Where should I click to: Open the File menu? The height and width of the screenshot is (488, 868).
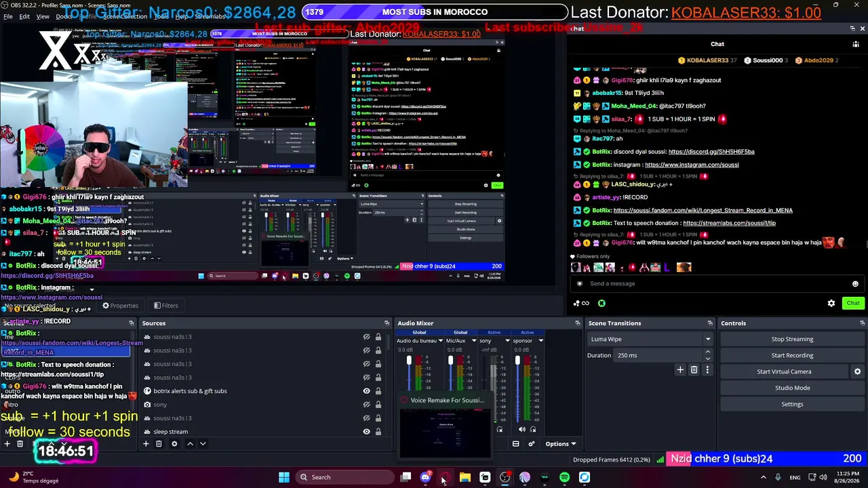(x=8, y=16)
